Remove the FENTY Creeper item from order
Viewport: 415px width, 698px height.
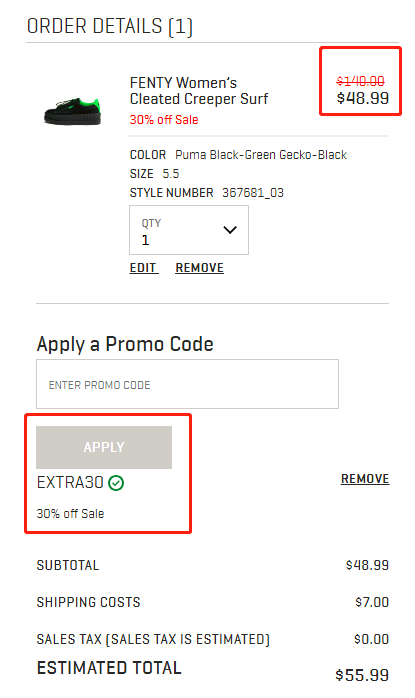click(199, 268)
